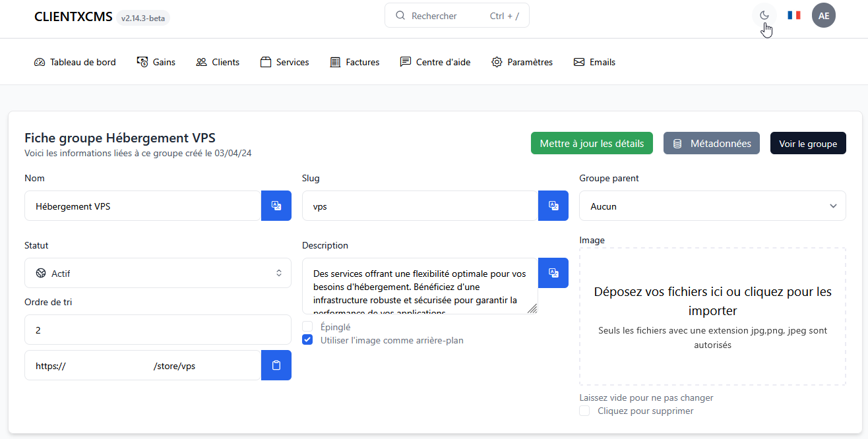Open Services menu item

[x=285, y=62]
